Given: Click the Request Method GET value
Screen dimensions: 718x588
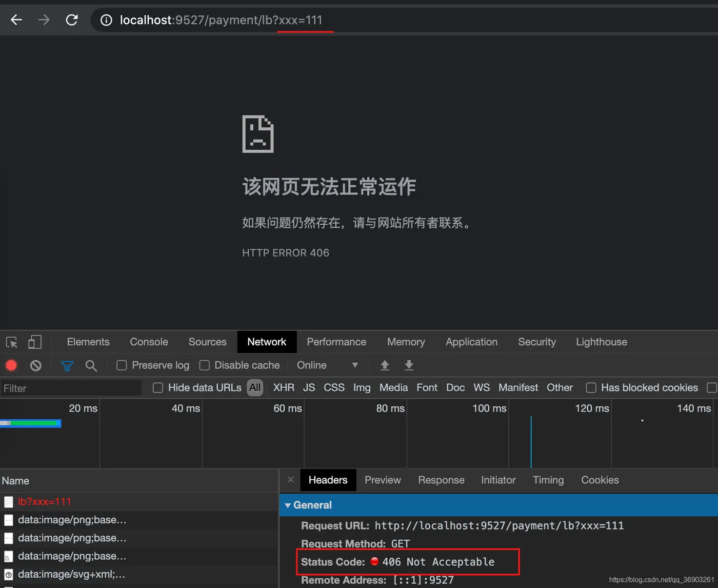Looking at the screenshot, I should (401, 544).
